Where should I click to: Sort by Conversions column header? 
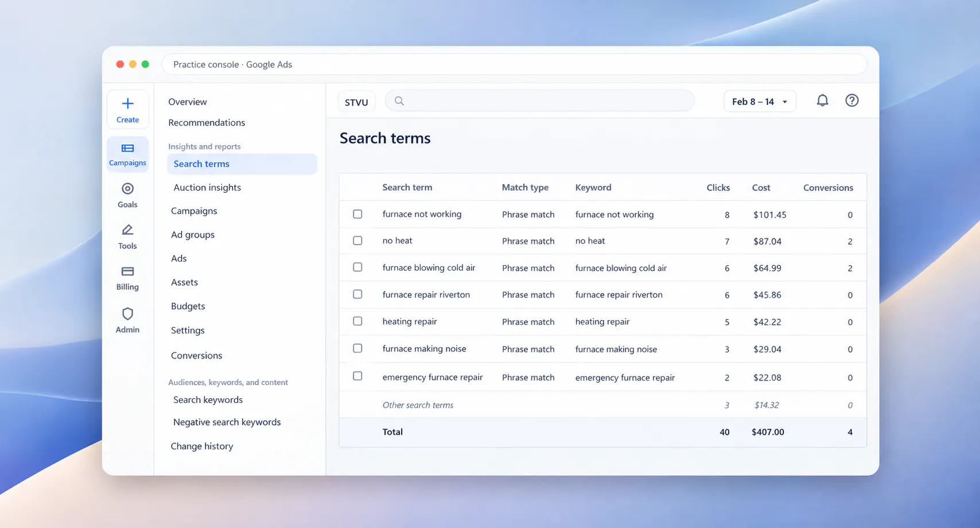coord(828,187)
